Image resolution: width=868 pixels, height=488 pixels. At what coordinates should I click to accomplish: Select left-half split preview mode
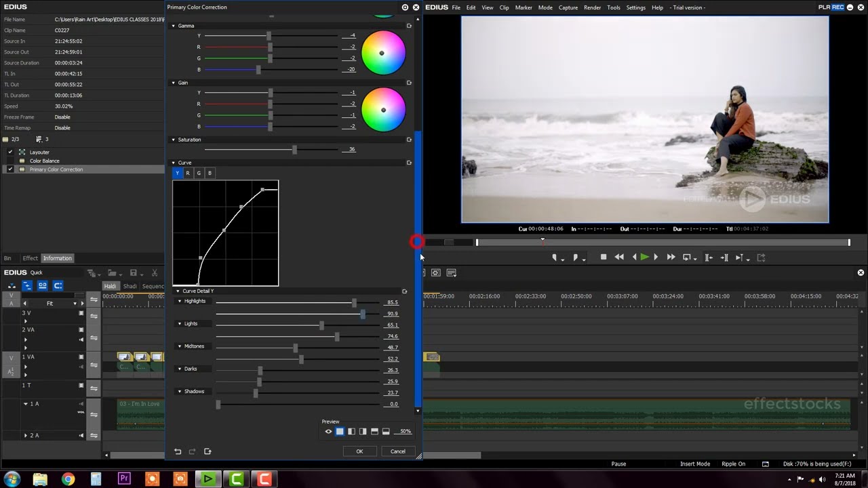(351, 432)
